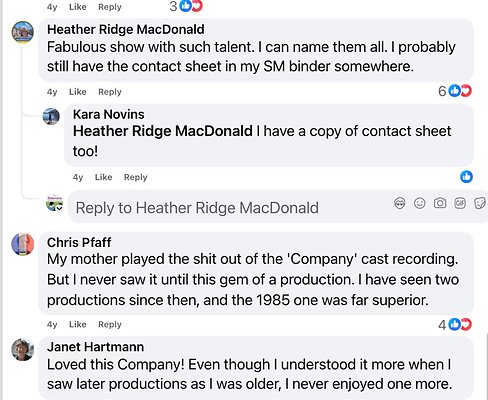Reply to Kara Novins' comment
Viewport: 488px width, 400px height.
pyautogui.click(x=135, y=177)
